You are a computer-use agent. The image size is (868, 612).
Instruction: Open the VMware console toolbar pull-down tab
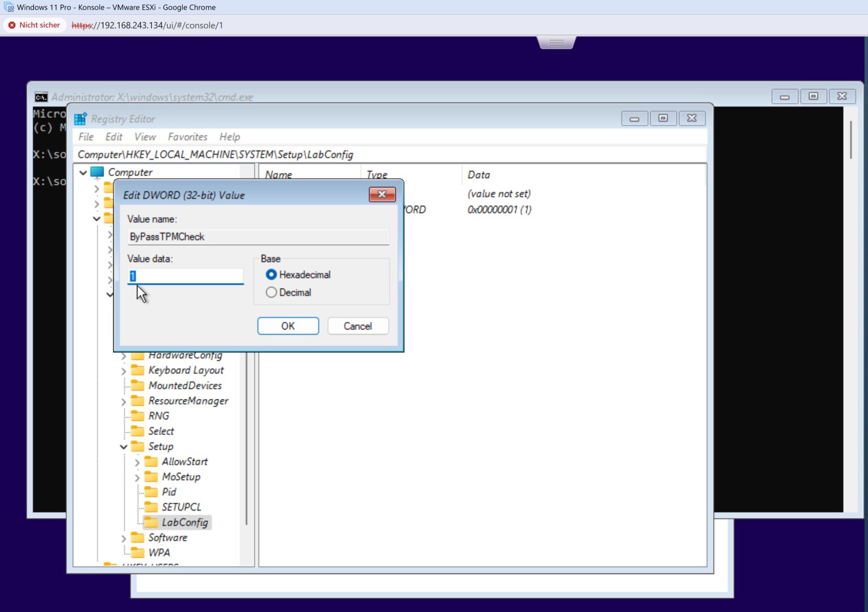tap(556, 42)
